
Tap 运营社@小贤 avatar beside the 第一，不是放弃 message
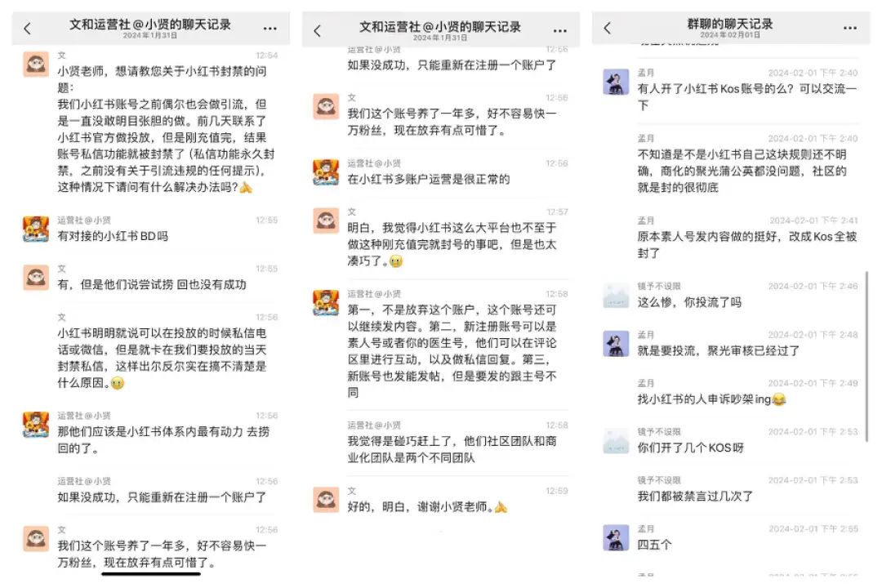pos(326,302)
